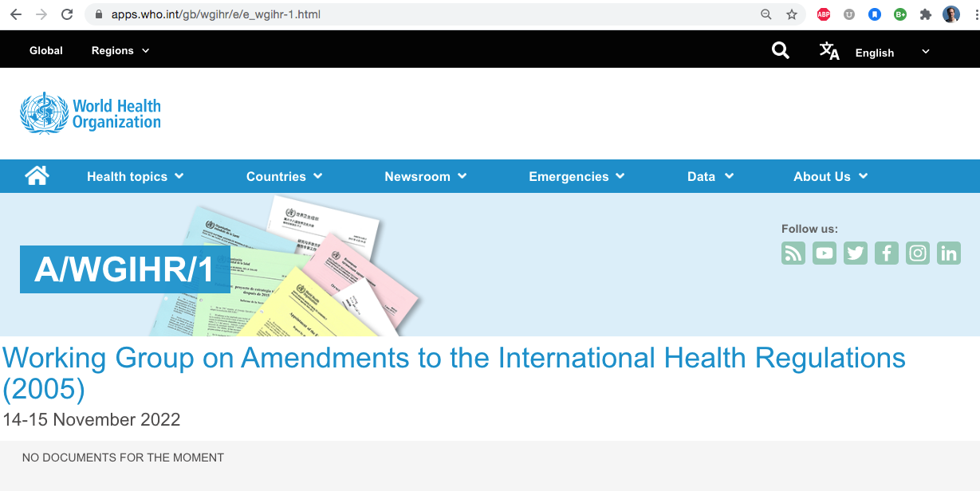980x491 pixels.
Task: Open the Chrome profile avatar
Action: 951,14
